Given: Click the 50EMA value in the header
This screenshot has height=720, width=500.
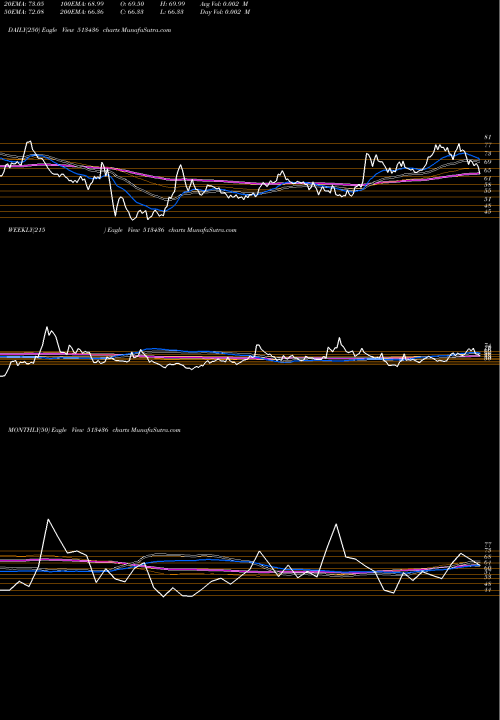Looking at the screenshot, I should click(x=22, y=12).
